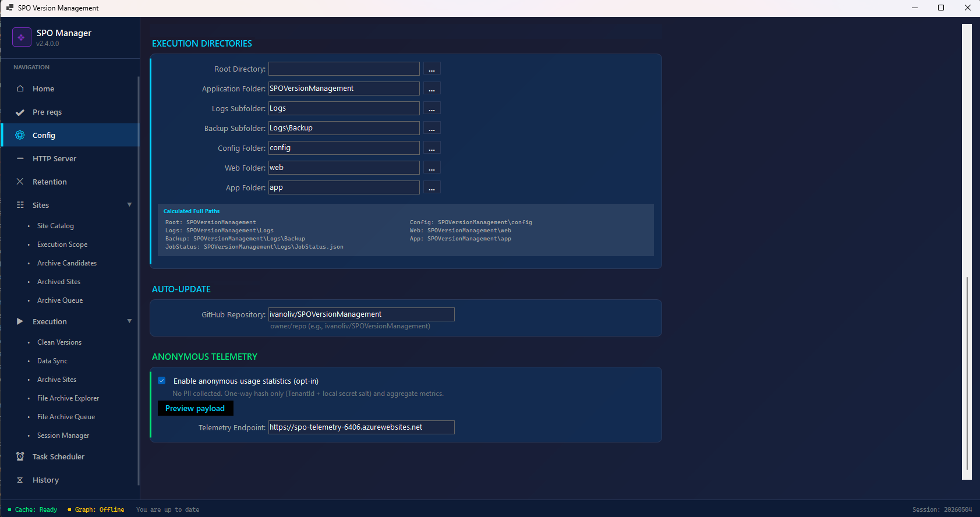Click the app icon in the title bar
Screen dimensions: 980x517
10,8
